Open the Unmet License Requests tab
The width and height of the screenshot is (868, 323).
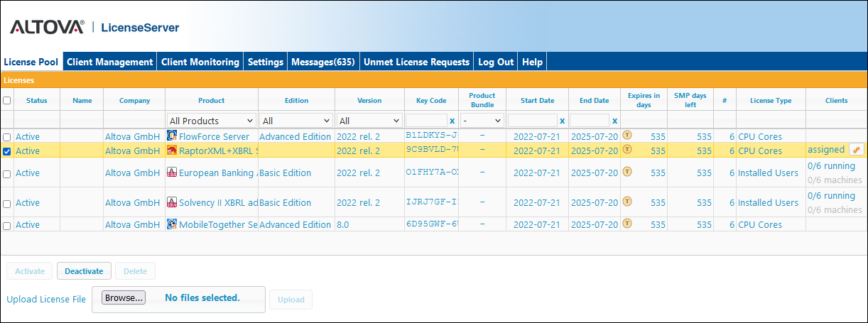coord(416,62)
